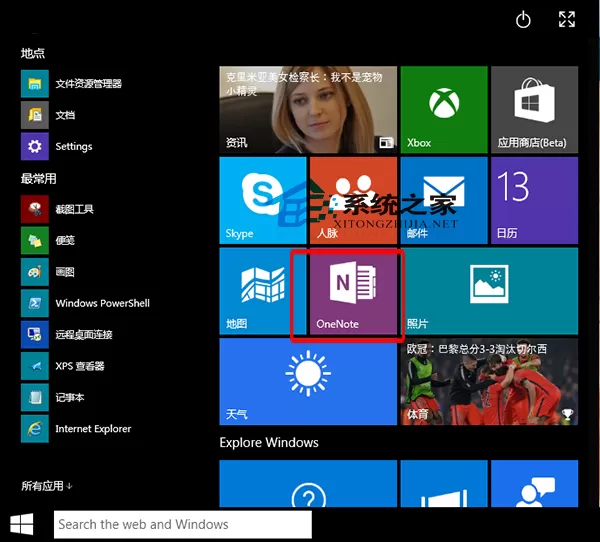
Task: Open the 照片 photos tile
Action: click(x=489, y=291)
